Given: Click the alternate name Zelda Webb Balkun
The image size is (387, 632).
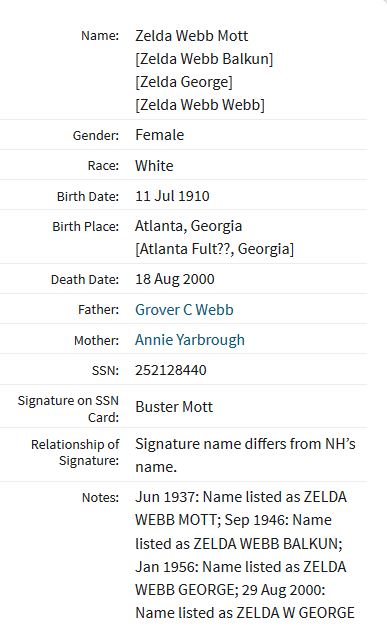Looking at the screenshot, I should 204,59.
